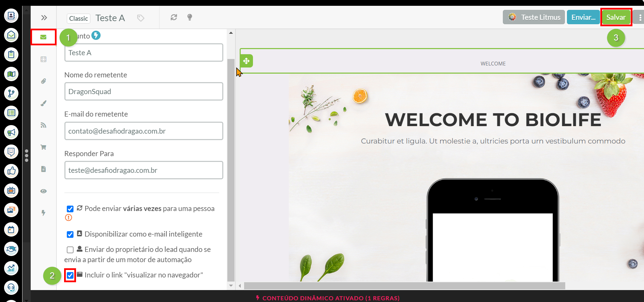Image resolution: width=644 pixels, height=302 pixels.
Task: Open the list module icon
Action: tap(11, 113)
